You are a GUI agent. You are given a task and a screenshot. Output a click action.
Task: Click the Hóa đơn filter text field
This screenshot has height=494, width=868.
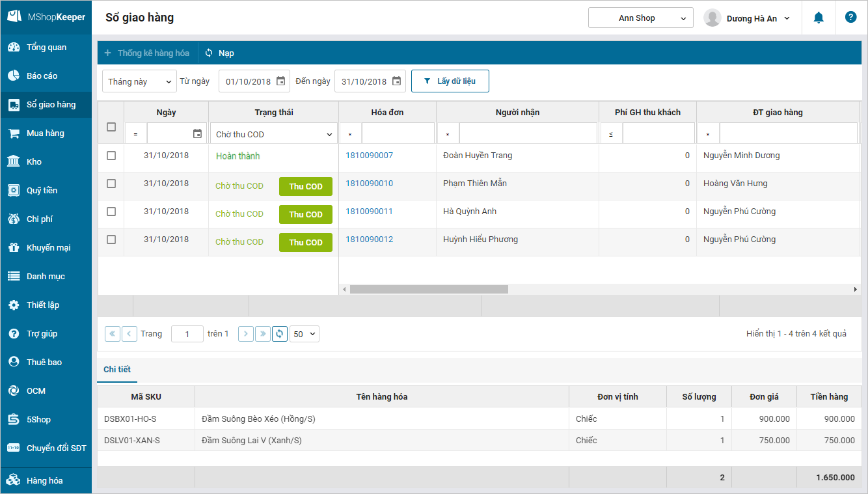pos(398,134)
